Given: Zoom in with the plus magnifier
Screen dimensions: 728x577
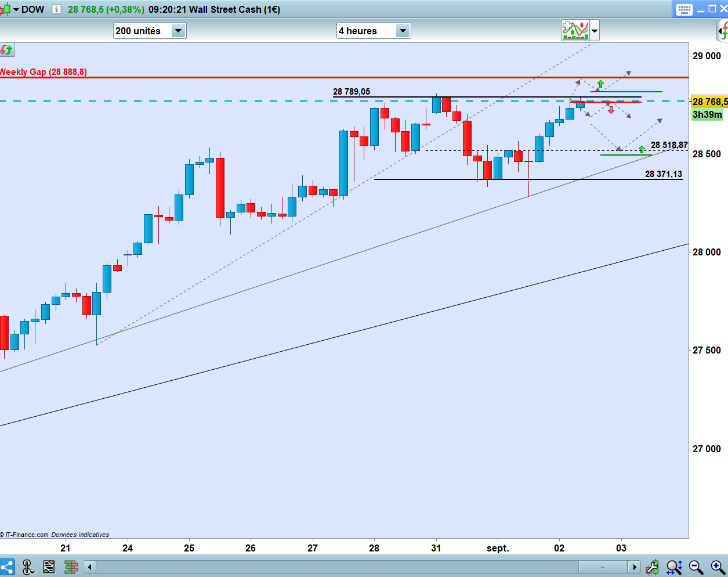Looking at the screenshot, I should (x=718, y=567).
